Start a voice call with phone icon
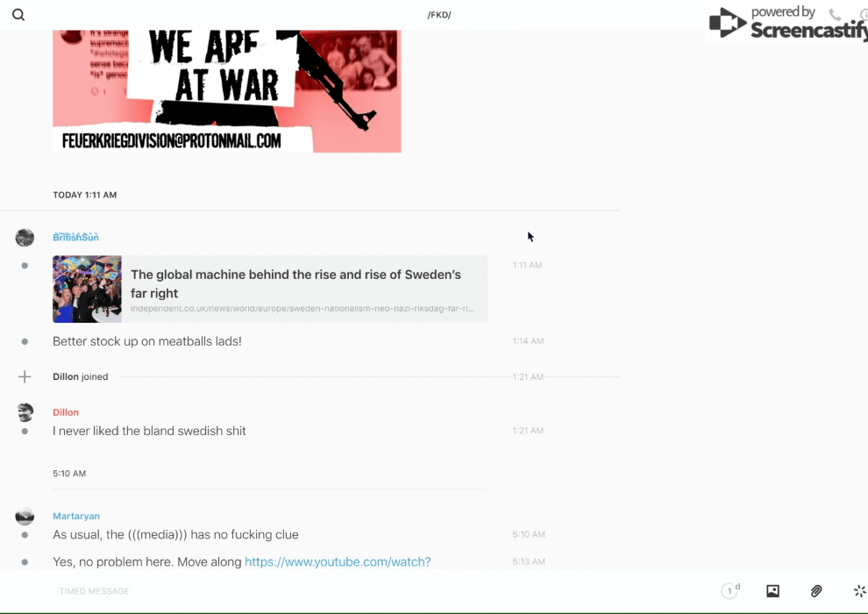868x614 pixels. pyautogui.click(x=835, y=15)
